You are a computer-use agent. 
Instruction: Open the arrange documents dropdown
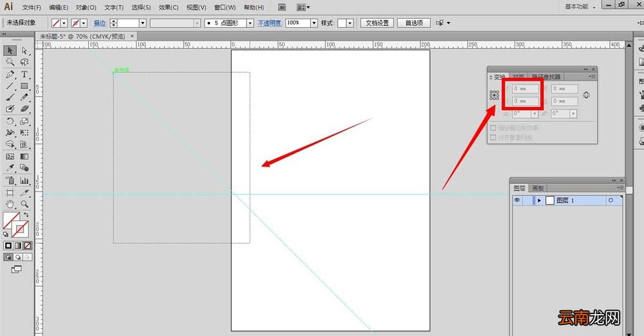(303, 7)
